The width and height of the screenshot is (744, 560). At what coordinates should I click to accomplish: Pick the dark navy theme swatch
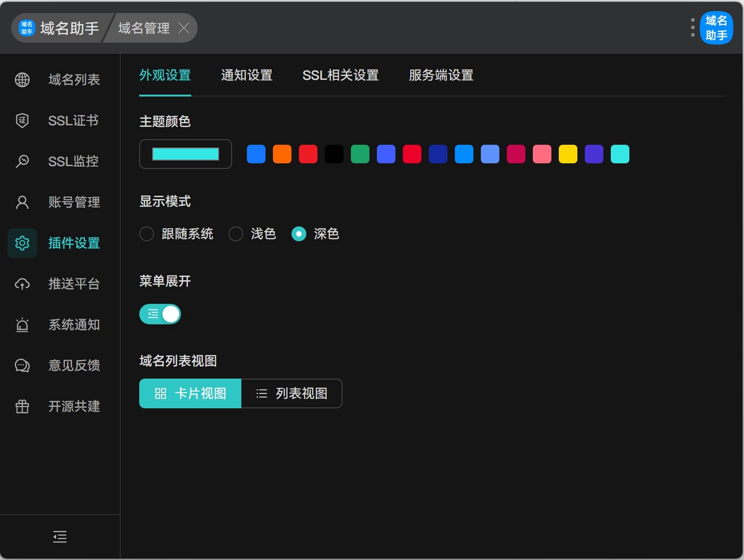(x=438, y=154)
